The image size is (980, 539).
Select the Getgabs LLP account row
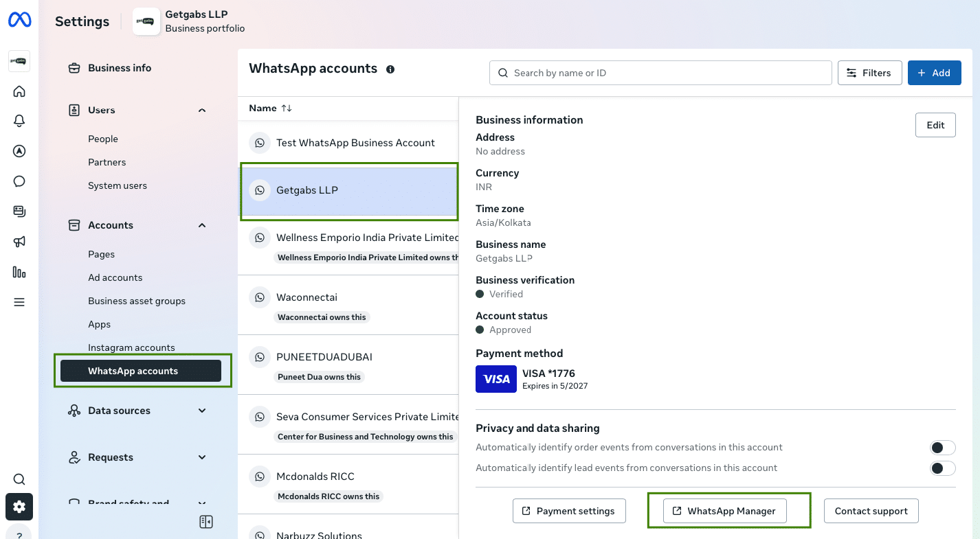(x=348, y=190)
